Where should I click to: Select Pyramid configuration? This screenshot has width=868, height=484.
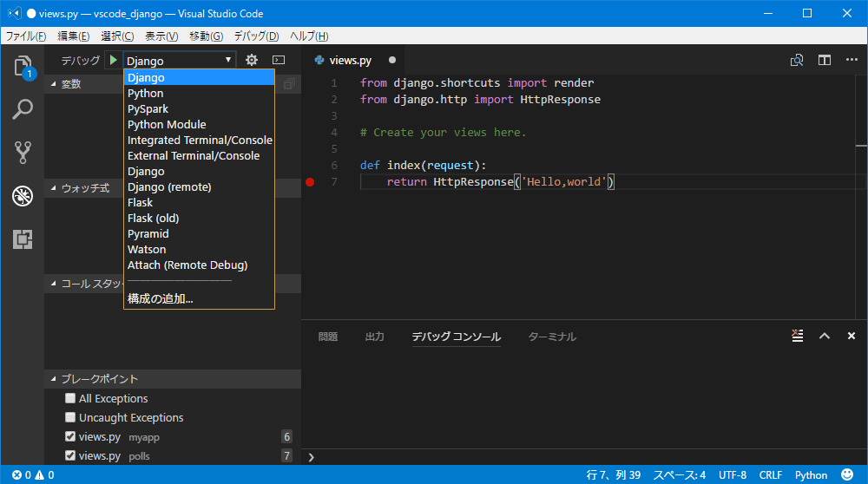pos(200,233)
